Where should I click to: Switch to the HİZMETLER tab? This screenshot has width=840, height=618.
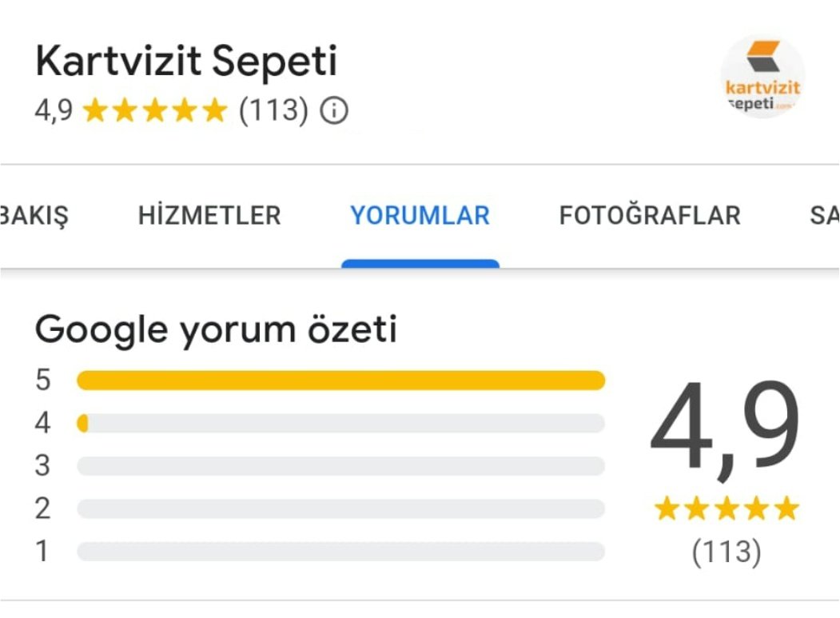pos(210,215)
